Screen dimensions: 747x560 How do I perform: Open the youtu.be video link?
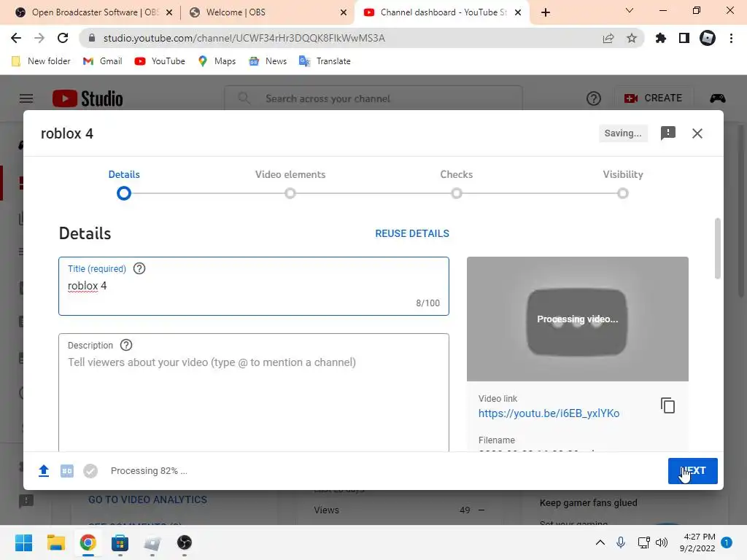(x=549, y=413)
